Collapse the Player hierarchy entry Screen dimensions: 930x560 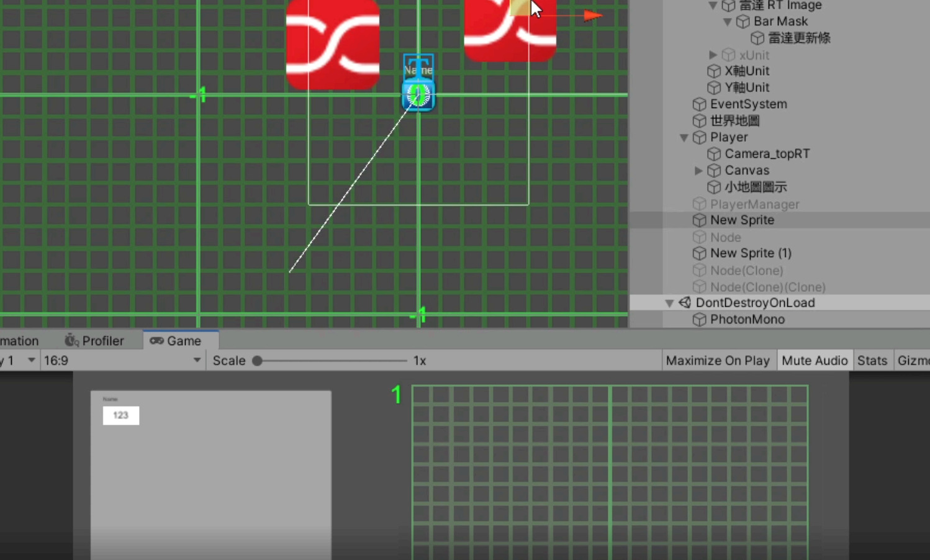tap(684, 137)
